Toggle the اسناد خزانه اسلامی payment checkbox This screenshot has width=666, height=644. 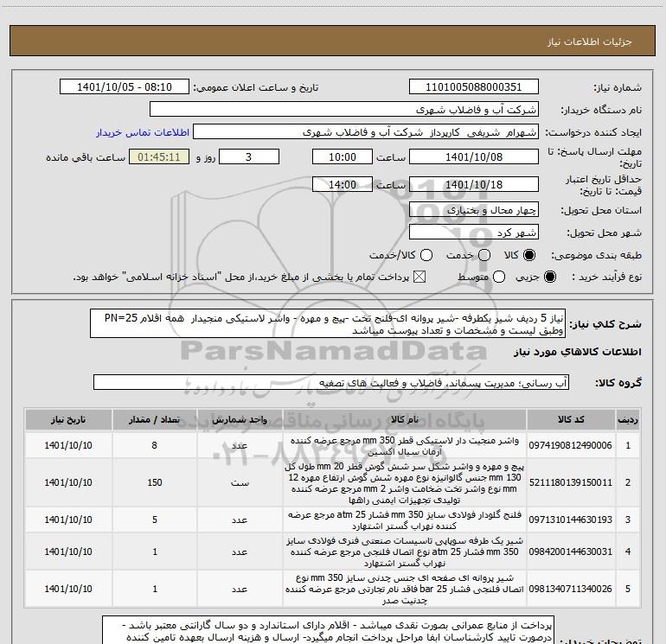click(x=419, y=277)
